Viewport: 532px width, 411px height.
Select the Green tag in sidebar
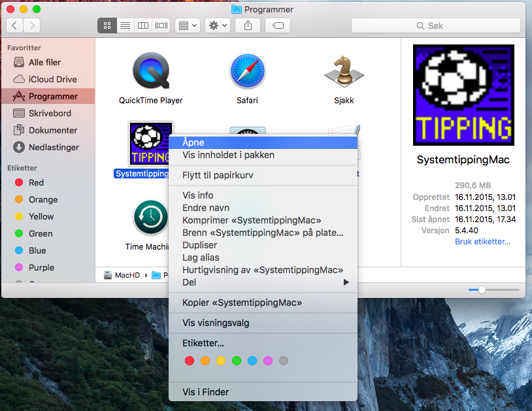pyautogui.click(x=48, y=233)
